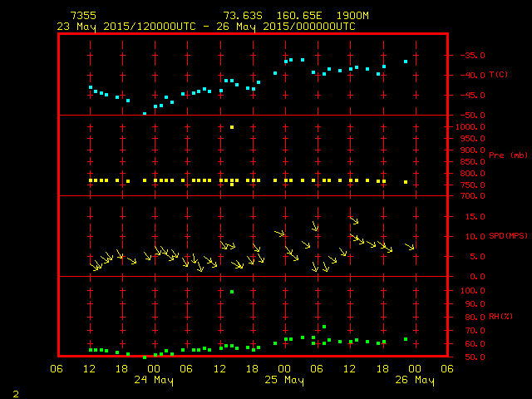
Task: Click the elevation value 1900M
Action: click(352, 16)
